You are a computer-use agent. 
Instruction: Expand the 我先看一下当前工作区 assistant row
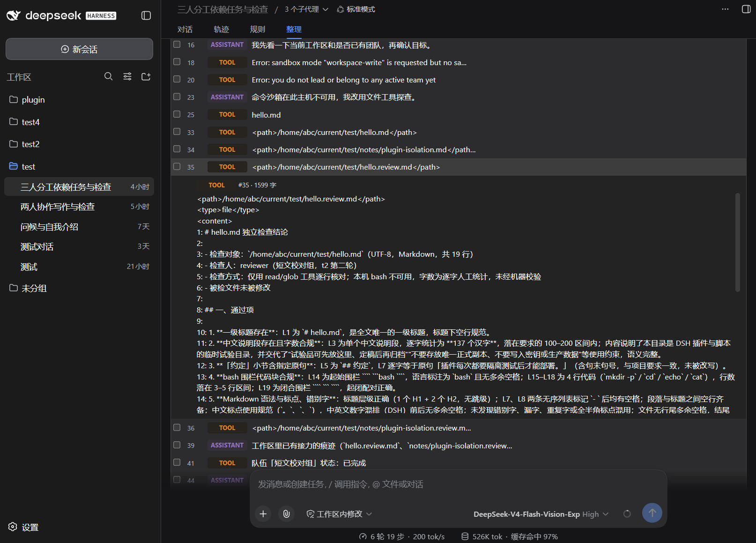459,45
